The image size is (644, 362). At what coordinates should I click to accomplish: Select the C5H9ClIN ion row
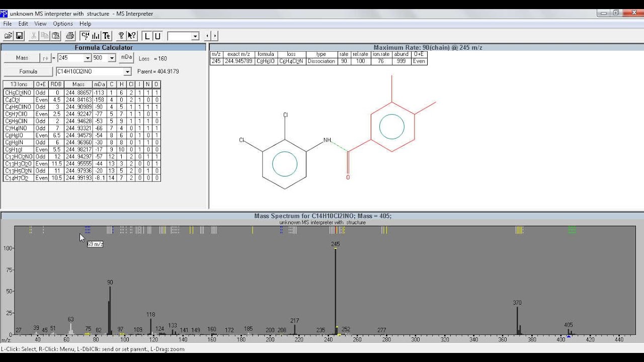point(82,121)
